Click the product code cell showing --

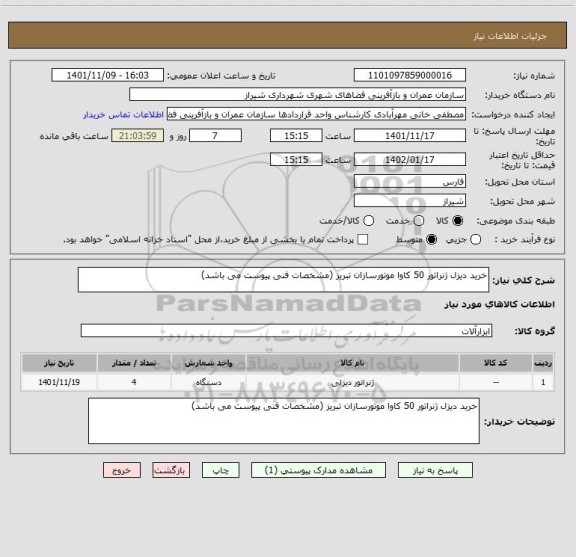[x=496, y=382]
